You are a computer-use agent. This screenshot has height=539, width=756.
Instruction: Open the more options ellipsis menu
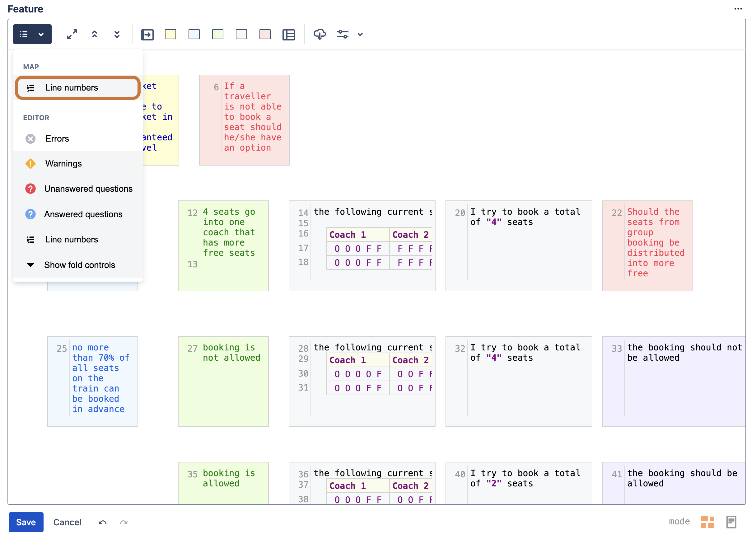click(x=738, y=9)
